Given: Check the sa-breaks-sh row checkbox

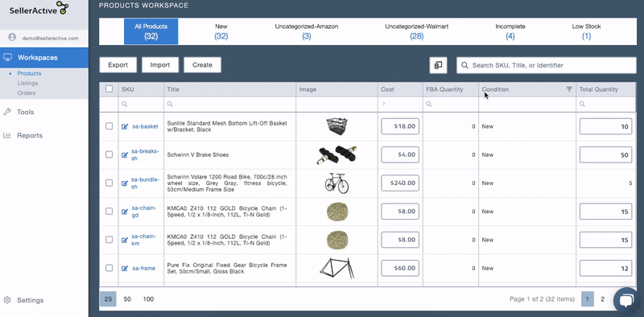Looking at the screenshot, I should point(109,154).
